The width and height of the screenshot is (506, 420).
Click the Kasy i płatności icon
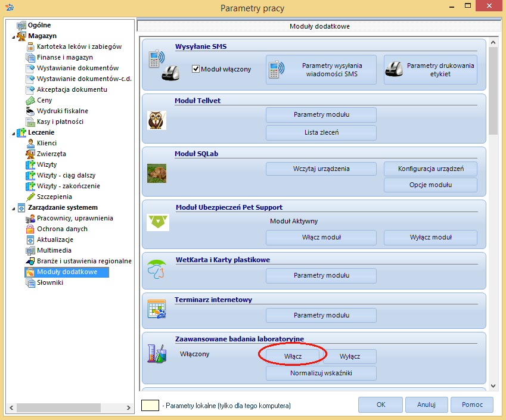[30, 122]
